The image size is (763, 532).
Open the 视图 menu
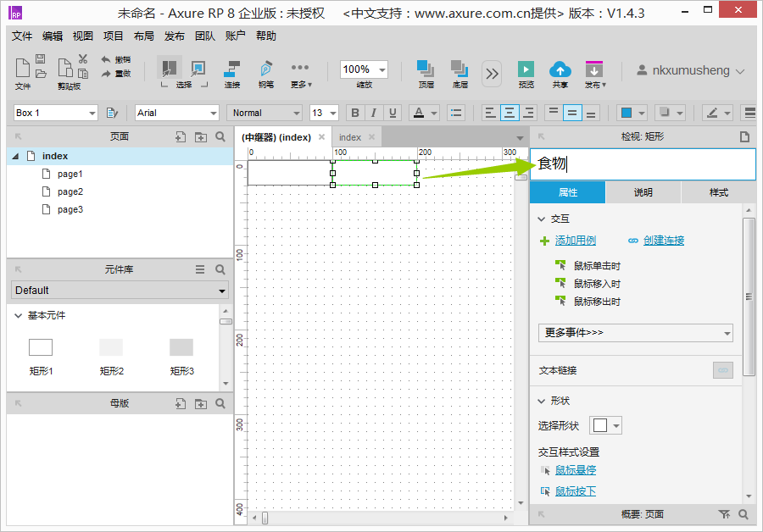(x=82, y=36)
